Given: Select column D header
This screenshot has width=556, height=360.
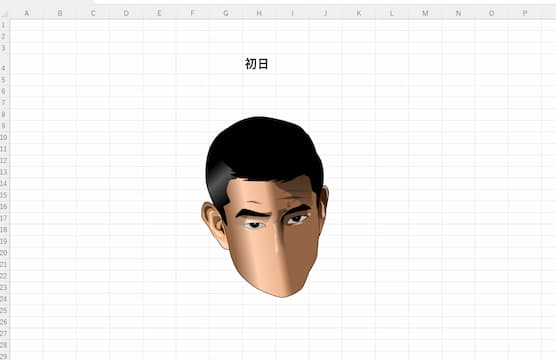Looking at the screenshot, I should 126,13.
